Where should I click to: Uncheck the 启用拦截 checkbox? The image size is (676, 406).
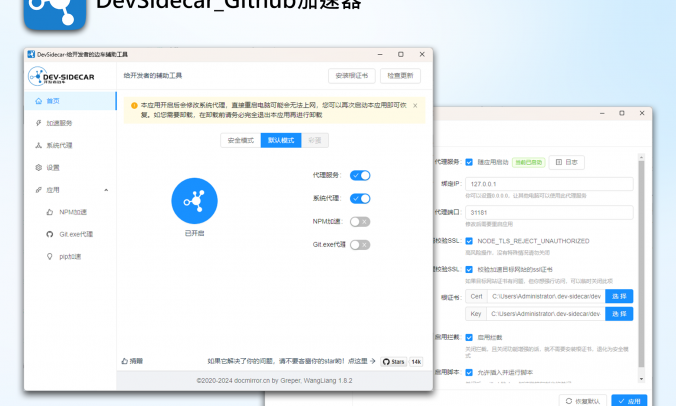tap(469, 337)
